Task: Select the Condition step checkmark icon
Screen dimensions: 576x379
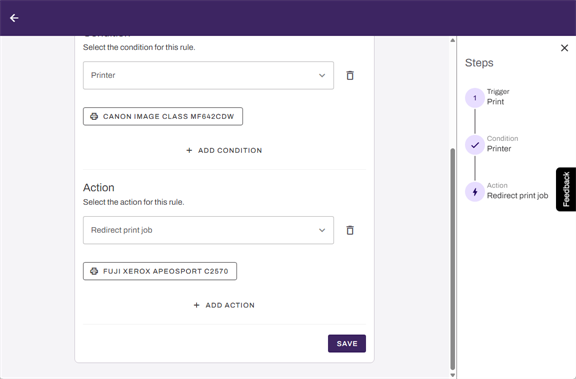Action: tap(475, 145)
